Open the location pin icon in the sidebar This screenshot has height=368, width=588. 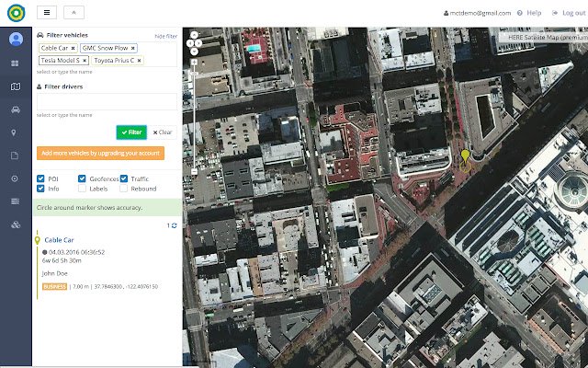pyautogui.click(x=14, y=132)
